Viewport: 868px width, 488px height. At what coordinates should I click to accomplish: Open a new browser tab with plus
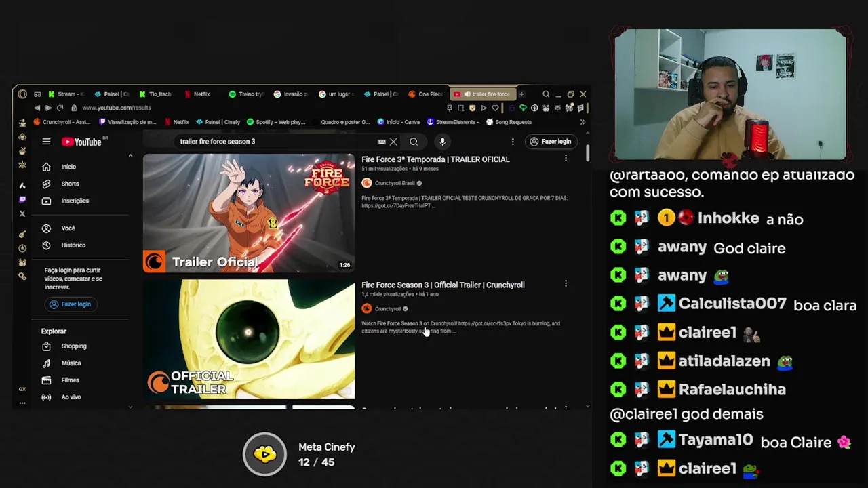(x=521, y=94)
